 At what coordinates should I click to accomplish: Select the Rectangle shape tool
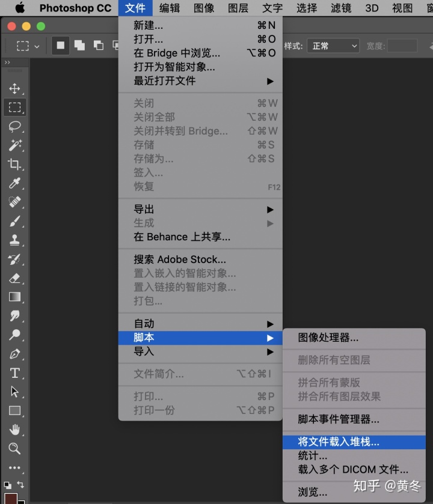tap(14, 410)
